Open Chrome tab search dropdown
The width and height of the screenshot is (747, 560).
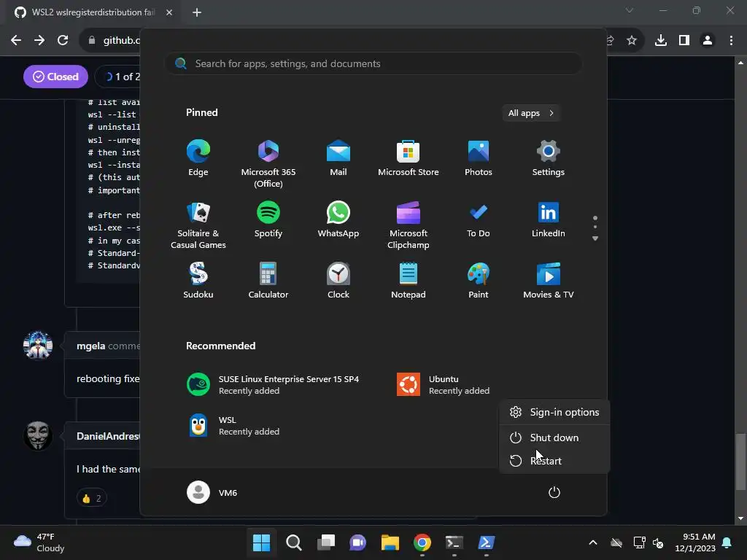point(630,10)
